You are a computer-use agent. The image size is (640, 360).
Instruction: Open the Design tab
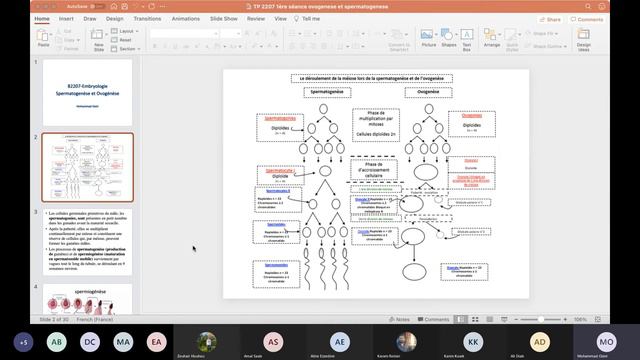(115, 19)
